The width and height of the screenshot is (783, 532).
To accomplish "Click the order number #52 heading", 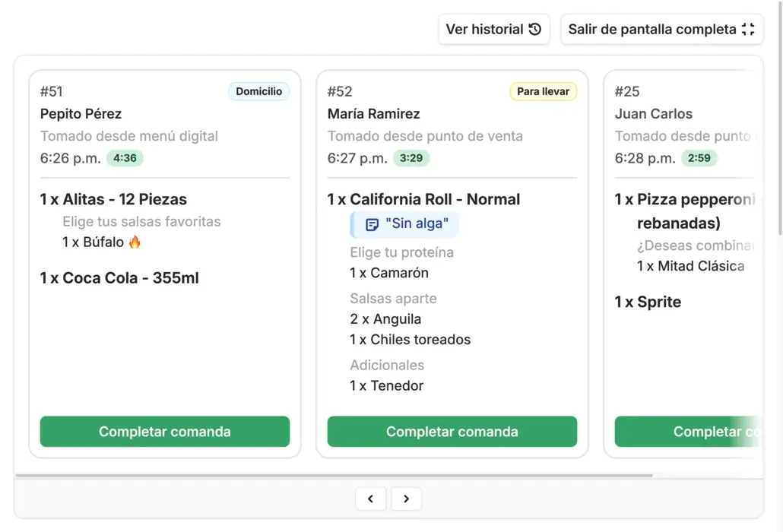I will 339,91.
